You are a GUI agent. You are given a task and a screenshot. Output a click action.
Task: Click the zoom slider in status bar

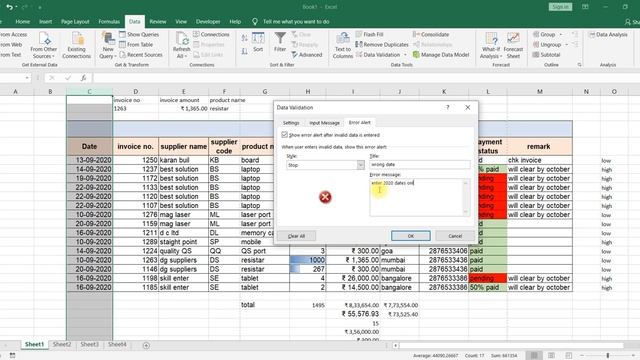pyautogui.click(x=607, y=356)
